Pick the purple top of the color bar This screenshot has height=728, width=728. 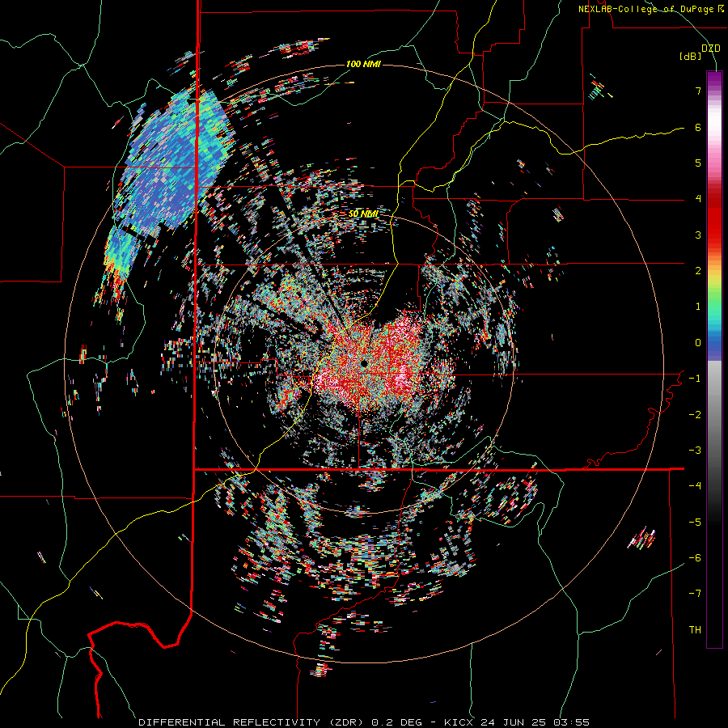tap(714, 78)
